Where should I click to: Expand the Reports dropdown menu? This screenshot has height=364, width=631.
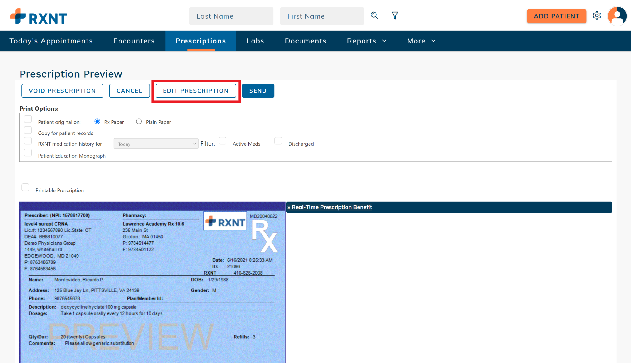coord(367,41)
